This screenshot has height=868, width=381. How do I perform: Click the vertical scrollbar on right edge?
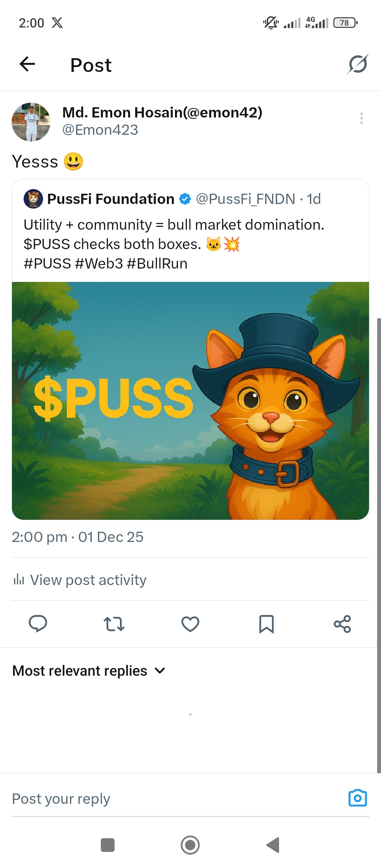click(x=379, y=545)
